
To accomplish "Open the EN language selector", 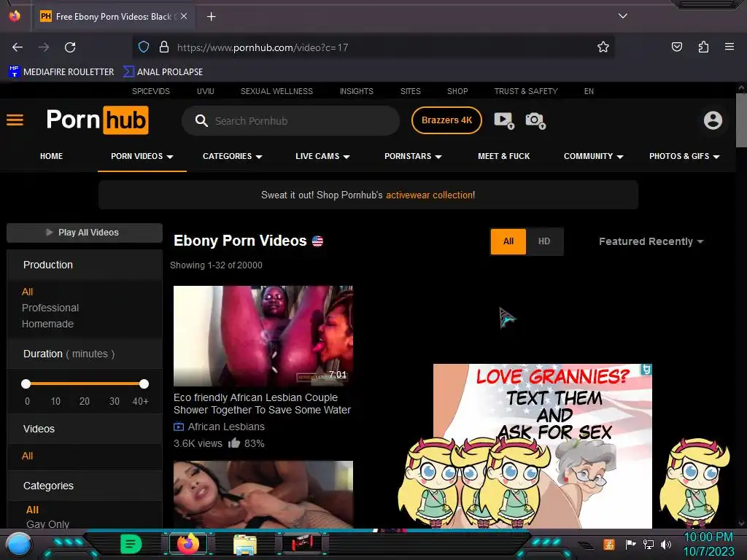I will coord(589,91).
